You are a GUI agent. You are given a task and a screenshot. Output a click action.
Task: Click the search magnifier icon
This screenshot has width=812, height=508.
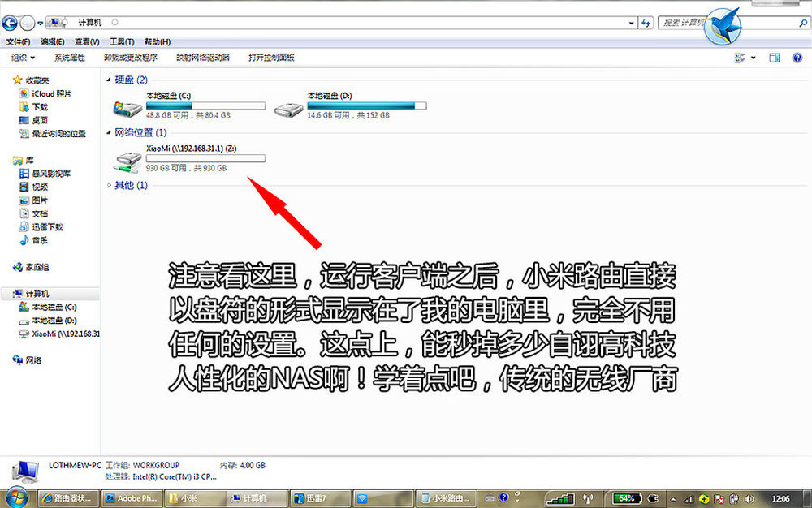pos(803,23)
